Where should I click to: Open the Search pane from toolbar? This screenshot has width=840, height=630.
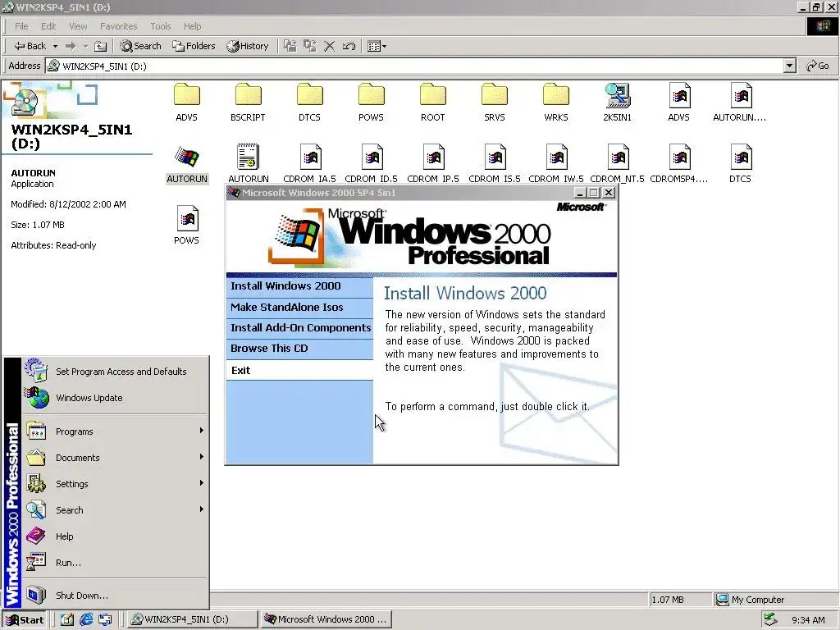pos(141,46)
